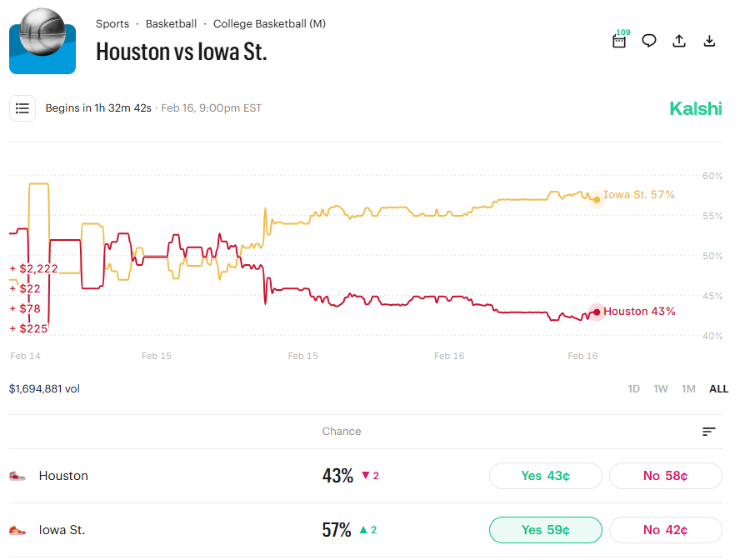Download market data via the download icon
The height and width of the screenshot is (560, 740).
pos(709,40)
